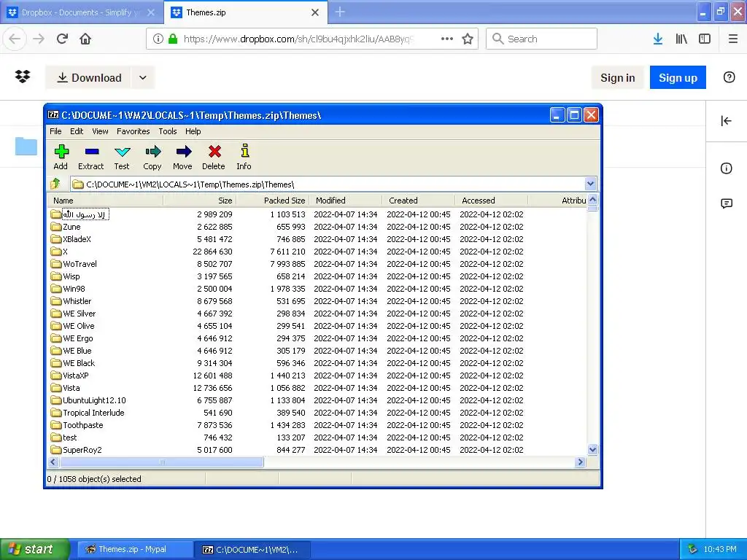The height and width of the screenshot is (560, 747).
Task: Click the secure connection padlock icon
Action: pos(173,39)
